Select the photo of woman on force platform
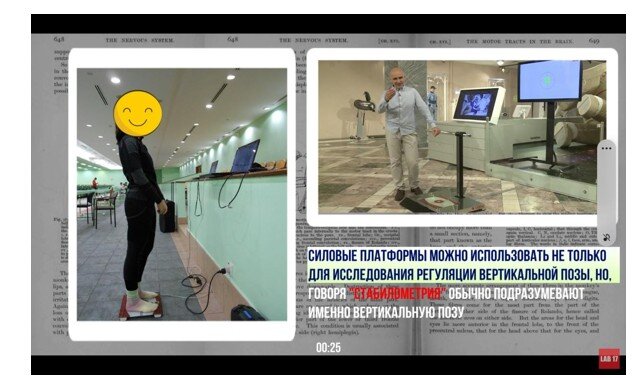This screenshot has width=638, height=378. point(182,194)
